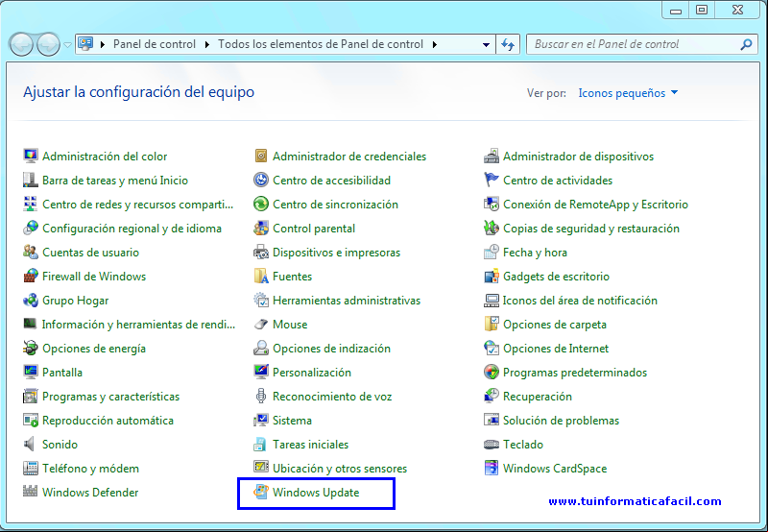The width and height of the screenshot is (768, 532).
Task: Expand the arrow before Panel de control breadcrumb
Action: point(103,44)
